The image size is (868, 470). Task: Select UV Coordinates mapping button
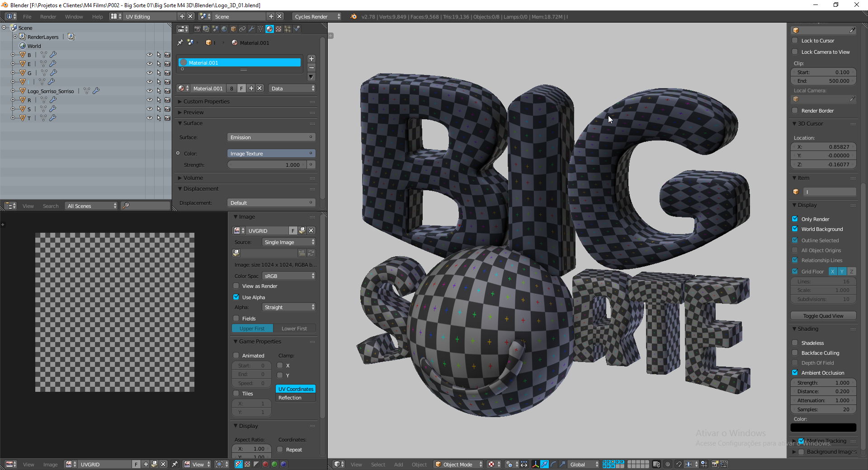(296, 389)
